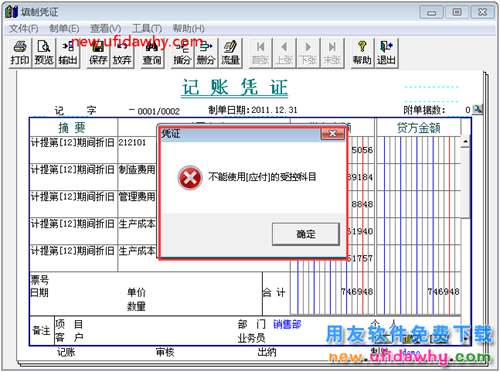The width and height of the screenshot is (500, 372).
Task: Click the 退出 exit toolbar icon
Action: pos(386,53)
